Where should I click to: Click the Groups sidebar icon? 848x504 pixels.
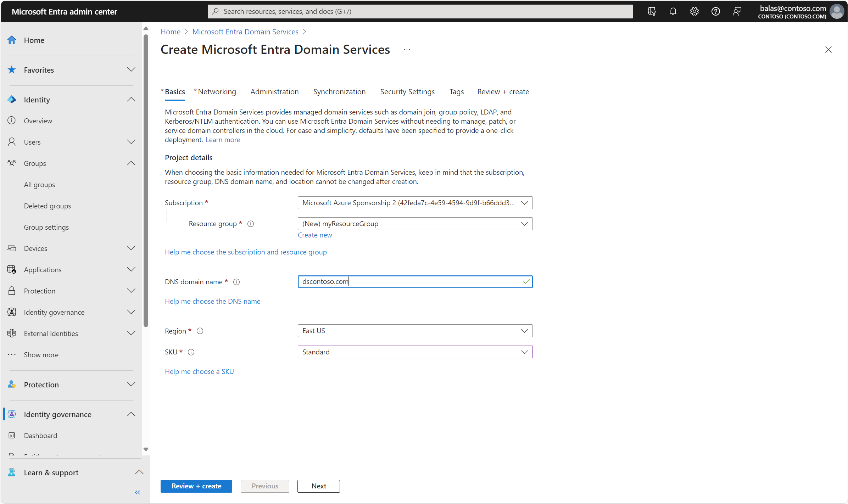[11, 163]
